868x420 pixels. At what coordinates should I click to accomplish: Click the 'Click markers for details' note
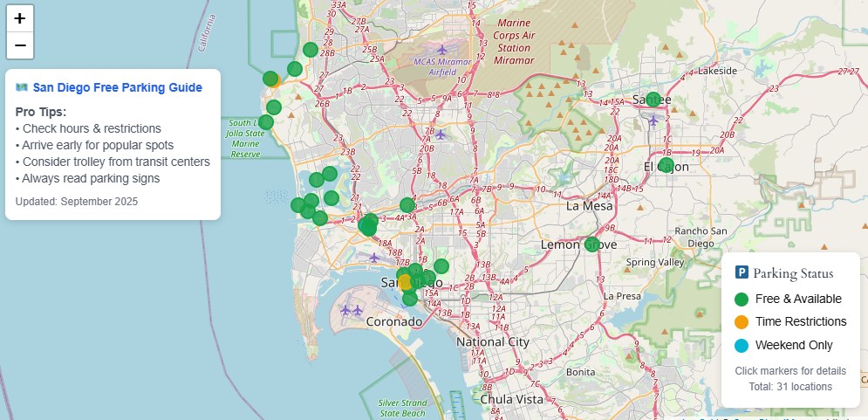point(790,371)
